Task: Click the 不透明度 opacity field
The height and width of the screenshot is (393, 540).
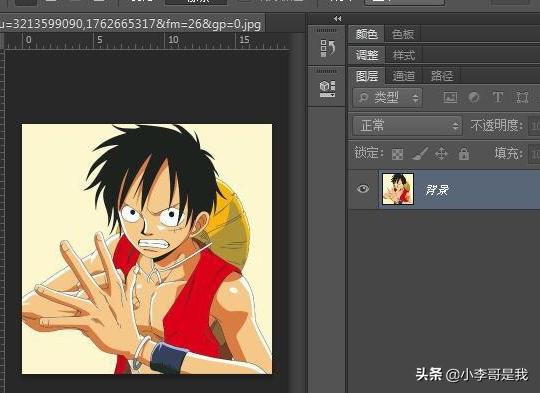Action: tap(534, 126)
